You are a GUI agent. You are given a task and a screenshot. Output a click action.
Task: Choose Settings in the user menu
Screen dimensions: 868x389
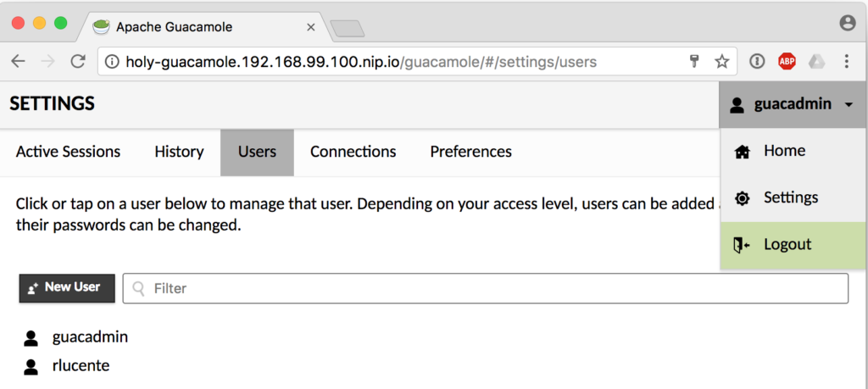pyautogui.click(x=790, y=197)
